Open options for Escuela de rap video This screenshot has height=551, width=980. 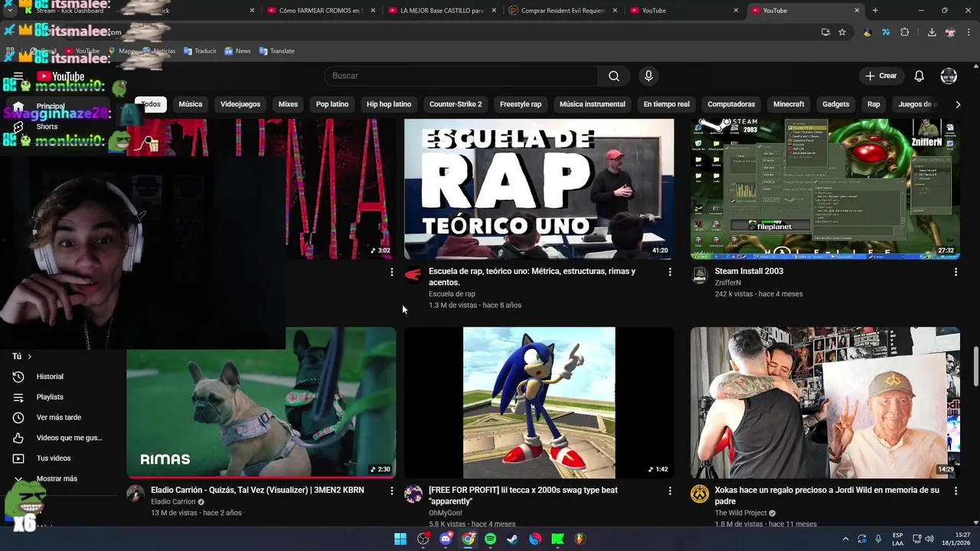pos(670,272)
